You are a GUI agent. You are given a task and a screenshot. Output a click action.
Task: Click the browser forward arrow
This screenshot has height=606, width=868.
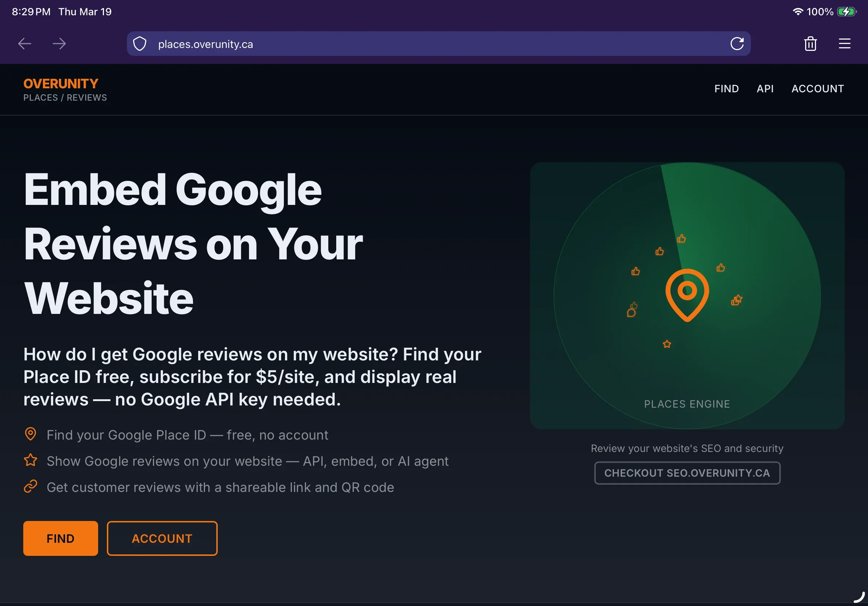click(59, 44)
